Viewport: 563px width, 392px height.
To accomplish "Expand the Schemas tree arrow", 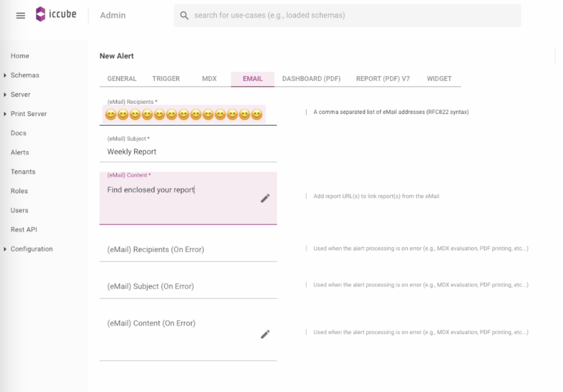I will point(5,75).
